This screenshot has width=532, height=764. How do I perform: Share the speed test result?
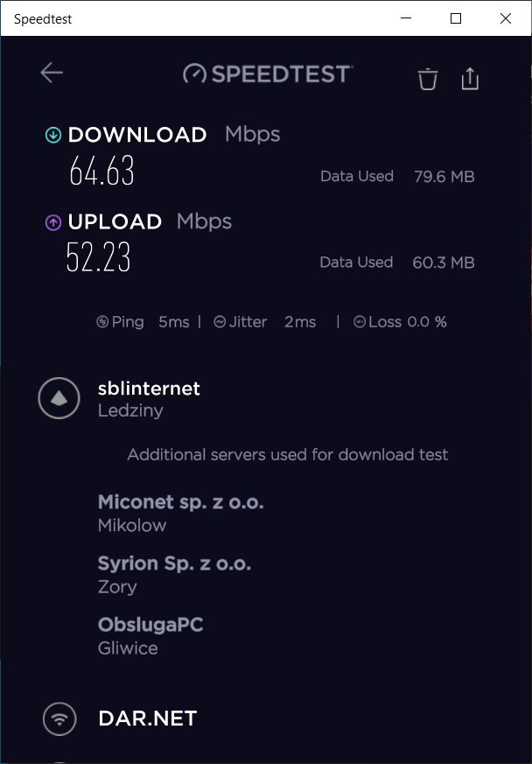tap(470, 79)
